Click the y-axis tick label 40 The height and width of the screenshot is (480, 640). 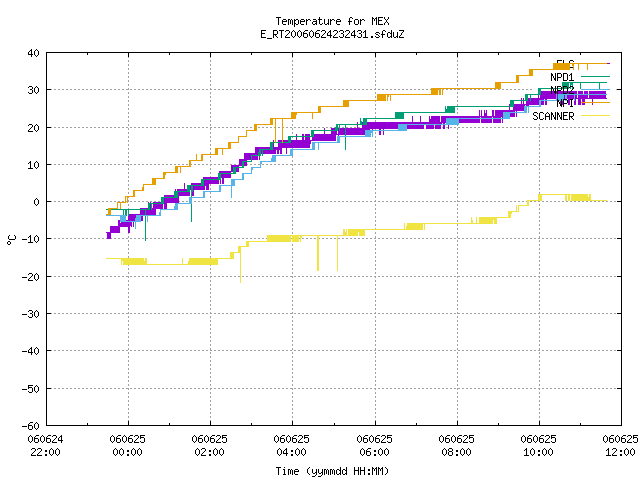[x=33, y=53]
